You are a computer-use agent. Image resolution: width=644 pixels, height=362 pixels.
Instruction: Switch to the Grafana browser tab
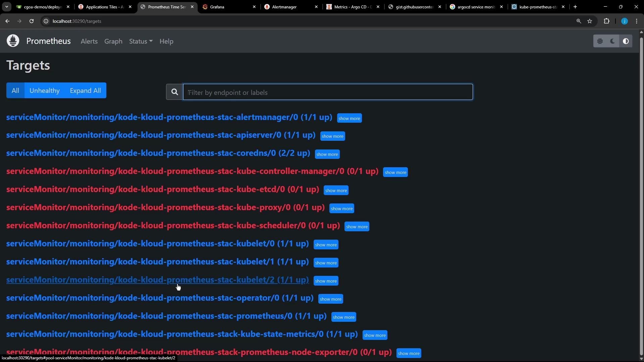229,7
